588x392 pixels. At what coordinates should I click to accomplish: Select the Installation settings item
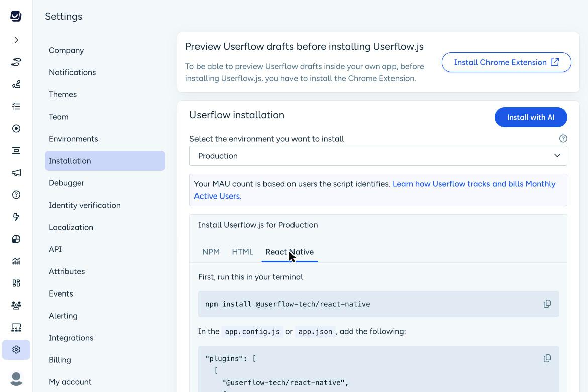point(105,161)
